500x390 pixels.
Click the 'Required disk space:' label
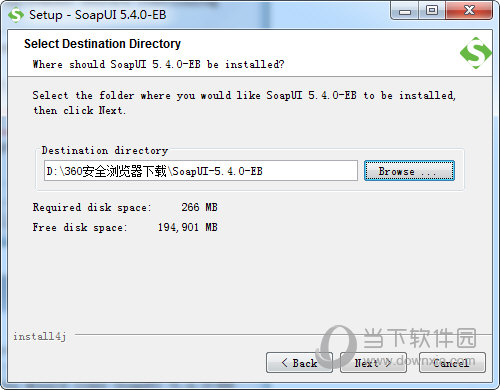(x=92, y=207)
